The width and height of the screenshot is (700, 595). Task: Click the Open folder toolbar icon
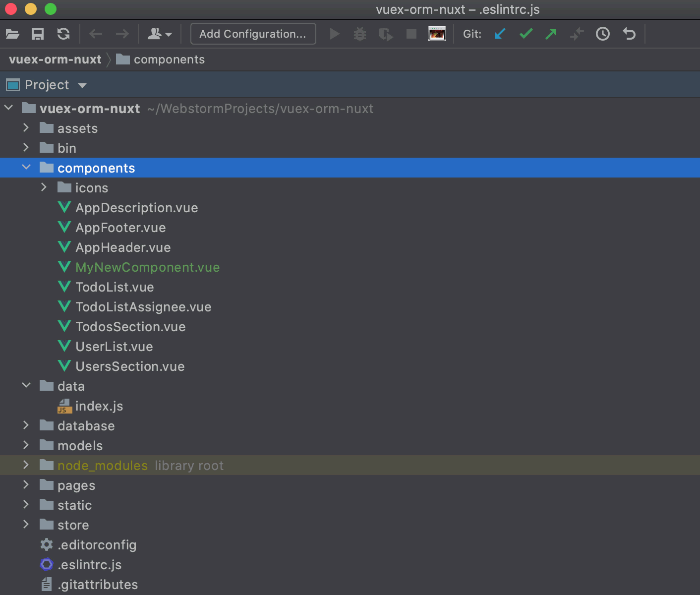pos(12,34)
